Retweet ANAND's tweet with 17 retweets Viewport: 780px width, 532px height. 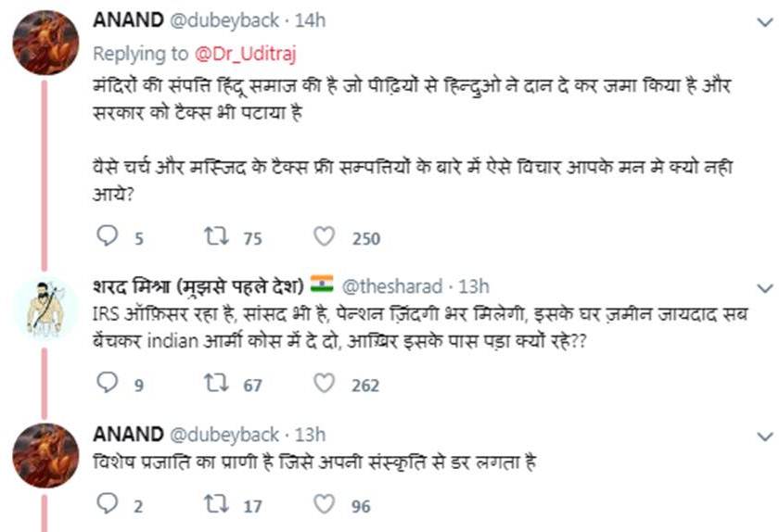pyautogui.click(x=216, y=505)
